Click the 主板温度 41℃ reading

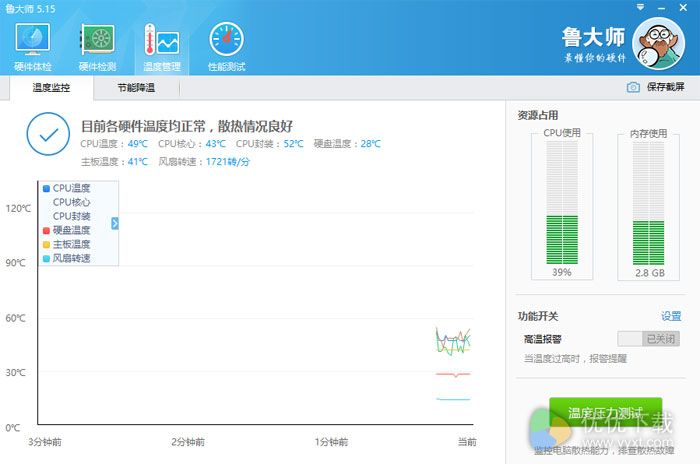pyautogui.click(x=114, y=161)
